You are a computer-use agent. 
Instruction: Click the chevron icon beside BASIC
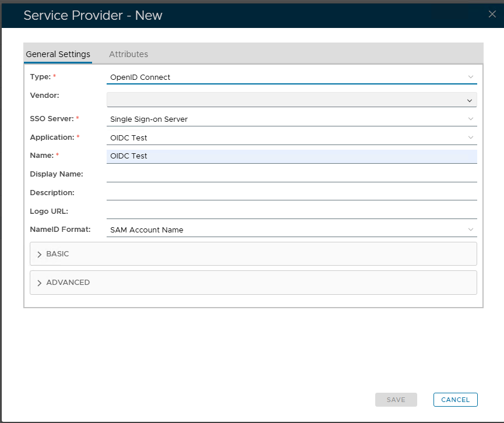(x=40, y=255)
